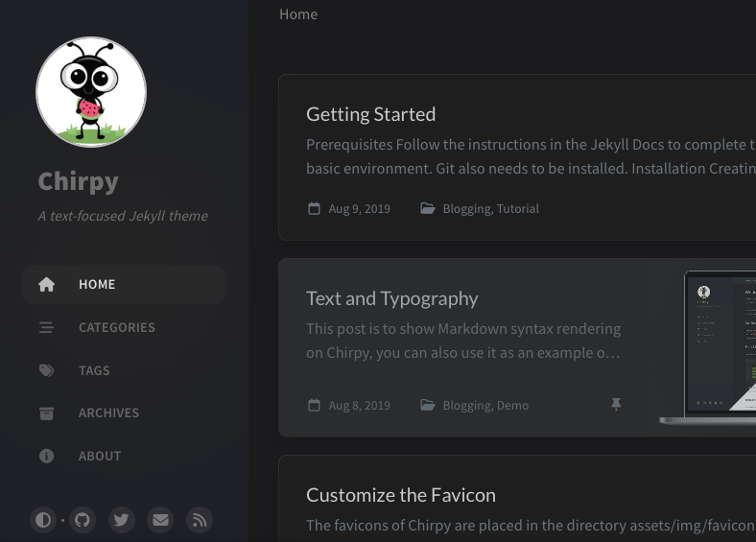Open the Chirpy site title link
The image size is (756, 542).
point(78,182)
